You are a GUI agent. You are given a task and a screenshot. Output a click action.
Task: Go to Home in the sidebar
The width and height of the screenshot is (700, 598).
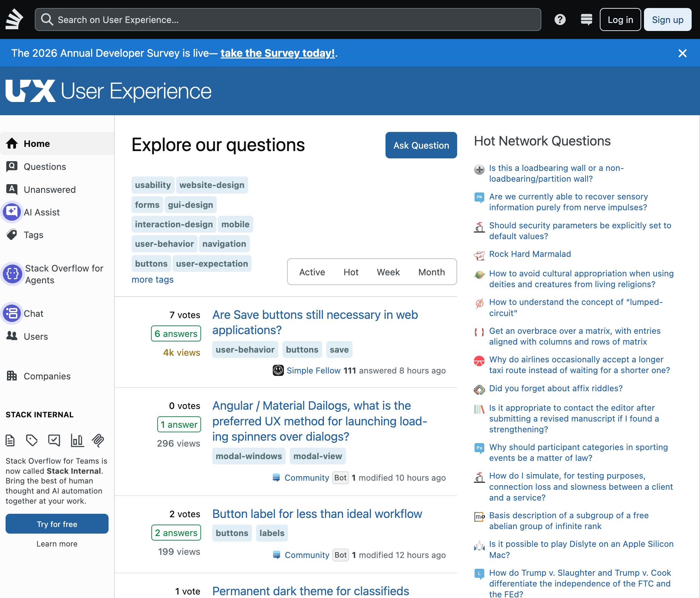pyautogui.click(x=57, y=143)
